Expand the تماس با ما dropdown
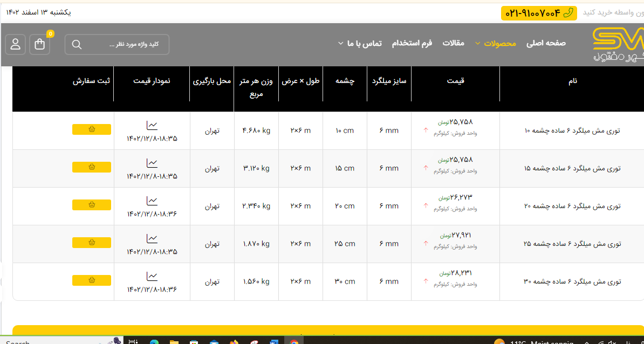Viewport: 644px width, 344px height. coord(360,43)
